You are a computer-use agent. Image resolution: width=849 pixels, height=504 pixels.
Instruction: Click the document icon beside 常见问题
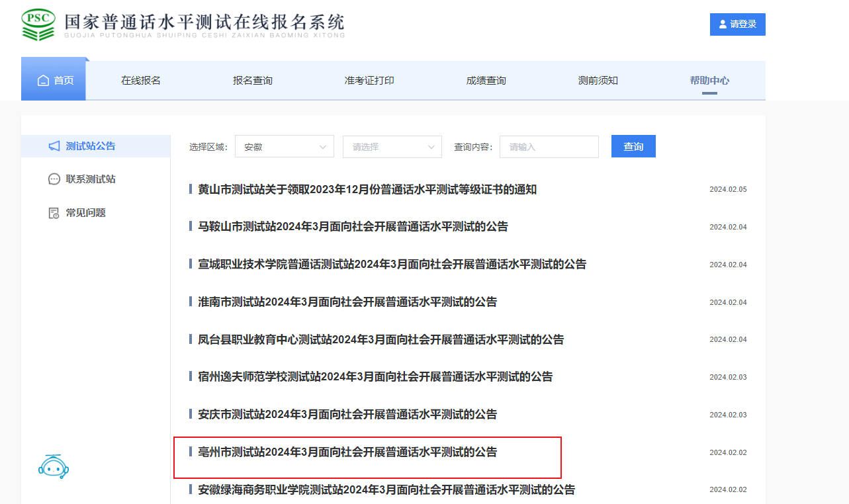pos(54,213)
